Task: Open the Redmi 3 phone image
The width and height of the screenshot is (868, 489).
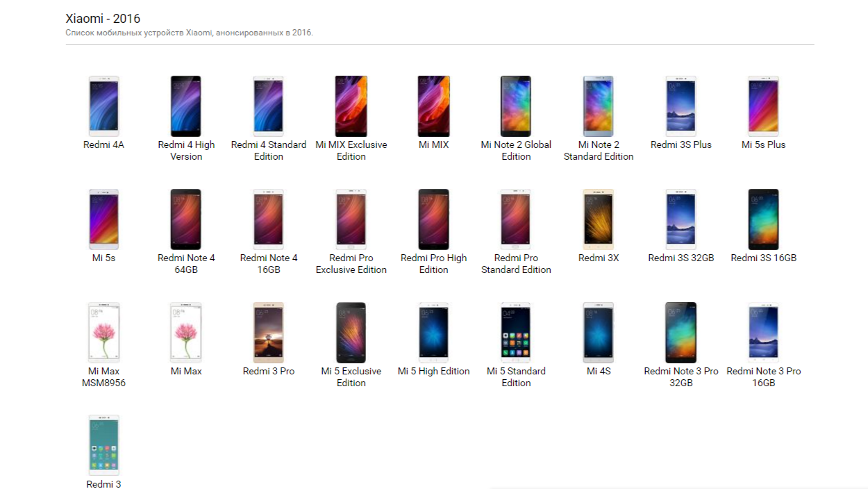Action: click(x=103, y=446)
